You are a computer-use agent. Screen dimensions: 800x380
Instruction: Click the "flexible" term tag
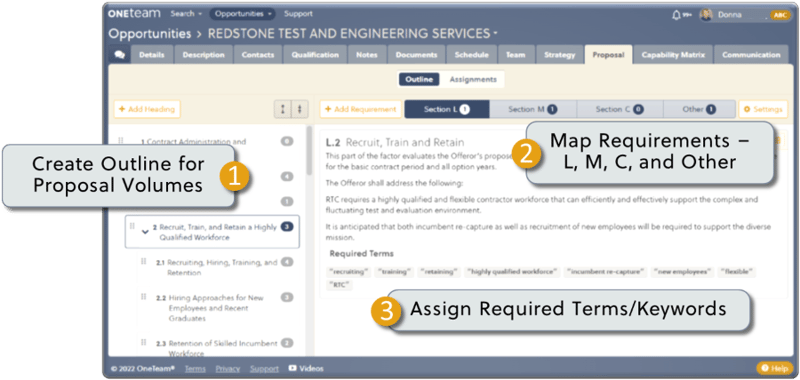point(737,272)
